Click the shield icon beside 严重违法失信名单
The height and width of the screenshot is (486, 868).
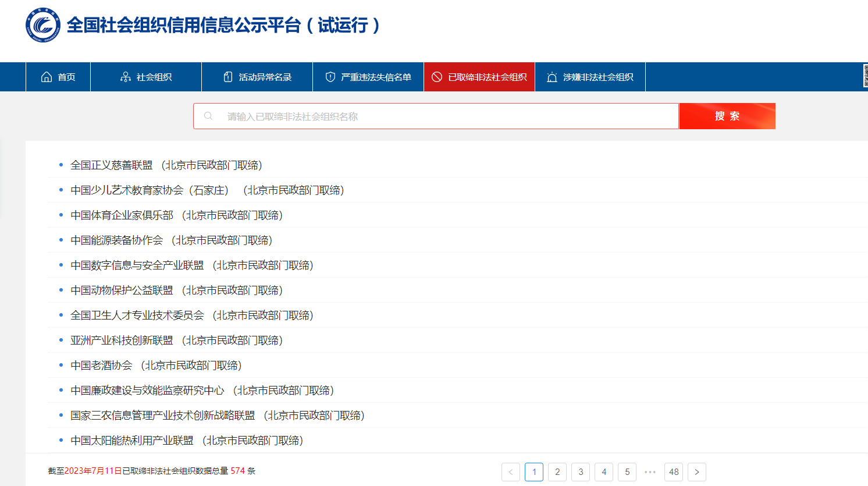coord(330,77)
